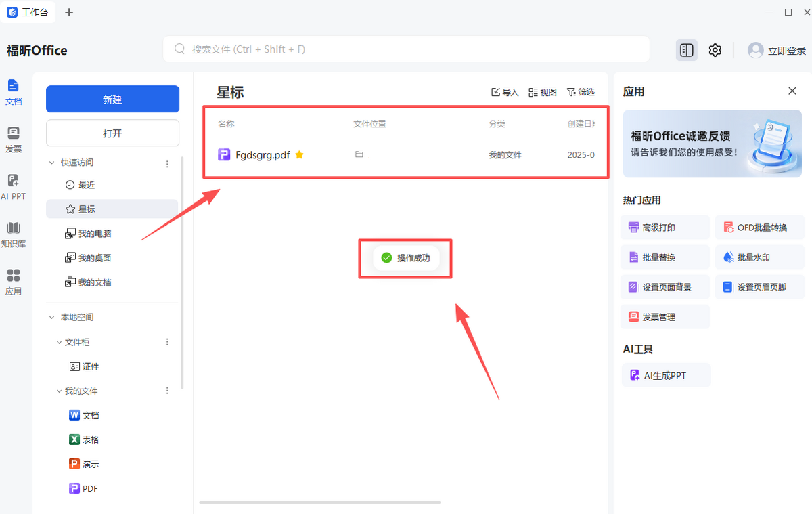Collapse the 文件柜 tree node

coord(59,342)
